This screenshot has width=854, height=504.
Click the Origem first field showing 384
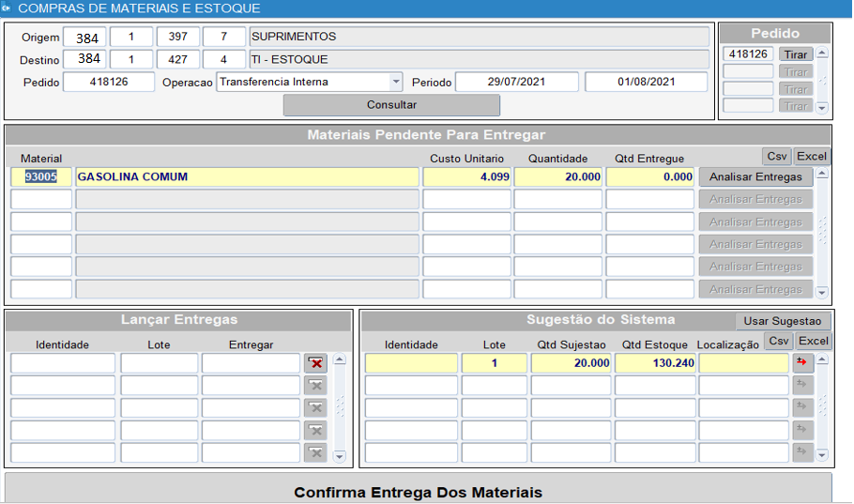click(x=84, y=37)
